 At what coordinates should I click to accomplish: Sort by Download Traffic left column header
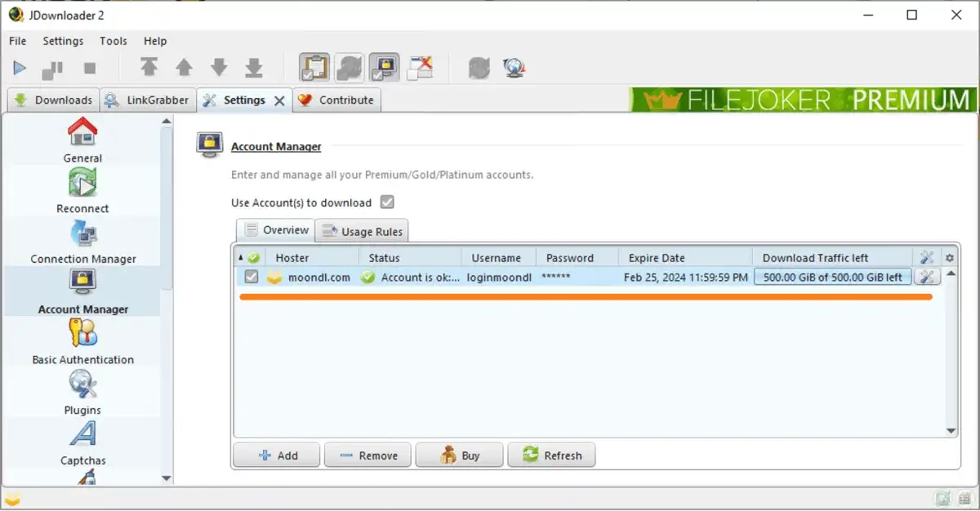[833, 257]
